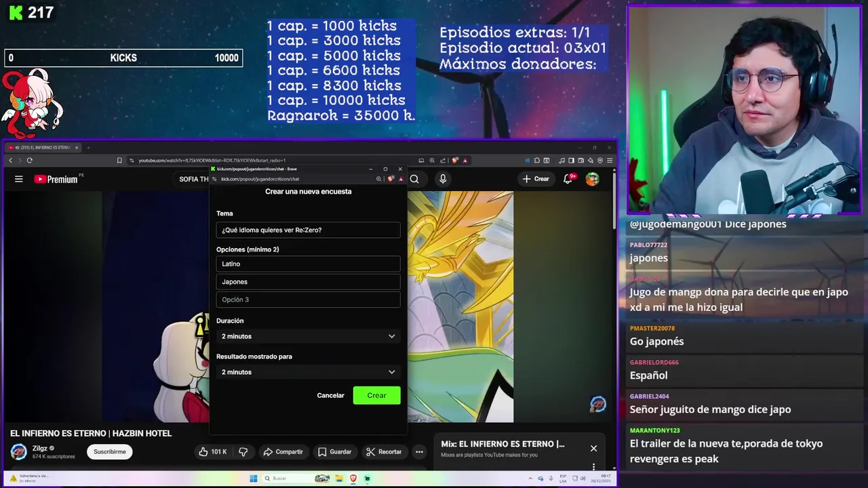The height and width of the screenshot is (488, 868).
Task: Reload the YouTube page
Action: tap(29, 161)
